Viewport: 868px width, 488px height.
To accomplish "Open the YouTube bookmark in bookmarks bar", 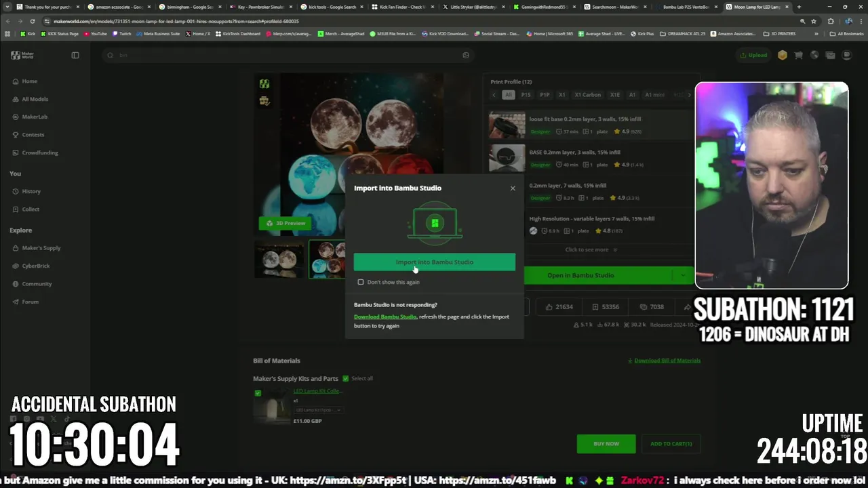I will point(95,33).
